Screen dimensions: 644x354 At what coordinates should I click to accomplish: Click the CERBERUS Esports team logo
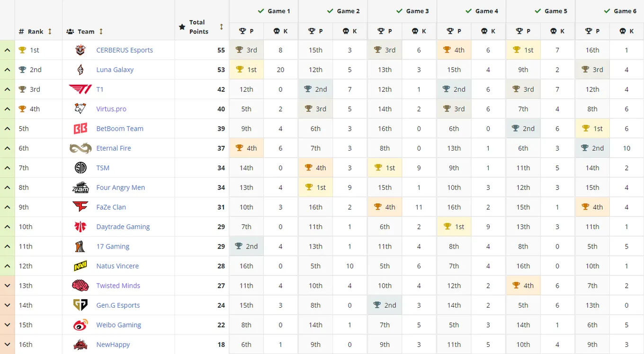pos(80,50)
